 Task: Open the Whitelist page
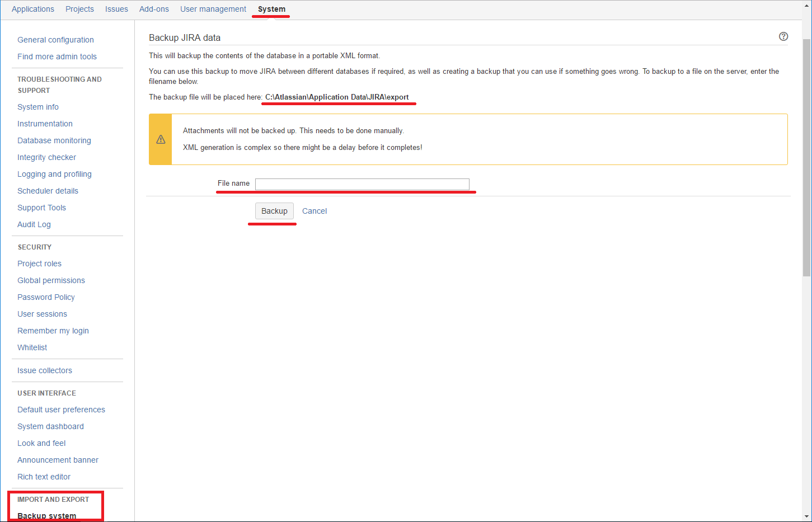[x=32, y=347]
